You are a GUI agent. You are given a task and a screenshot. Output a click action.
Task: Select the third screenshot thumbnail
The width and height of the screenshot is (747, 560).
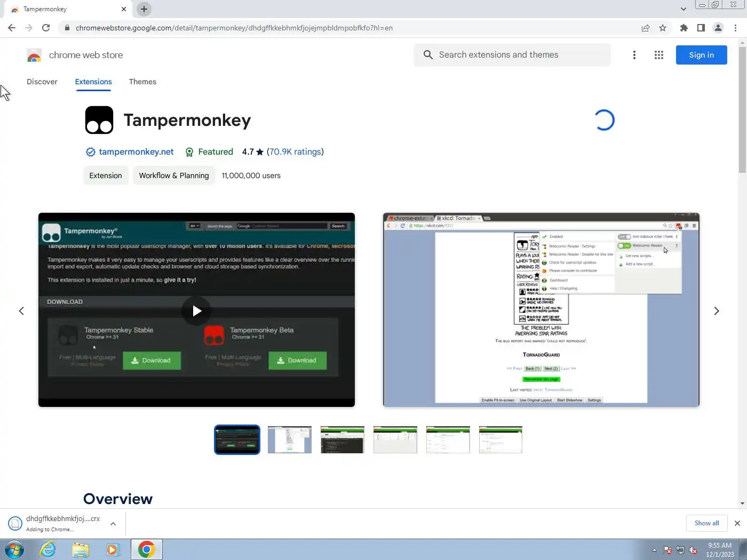pos(343,439)
